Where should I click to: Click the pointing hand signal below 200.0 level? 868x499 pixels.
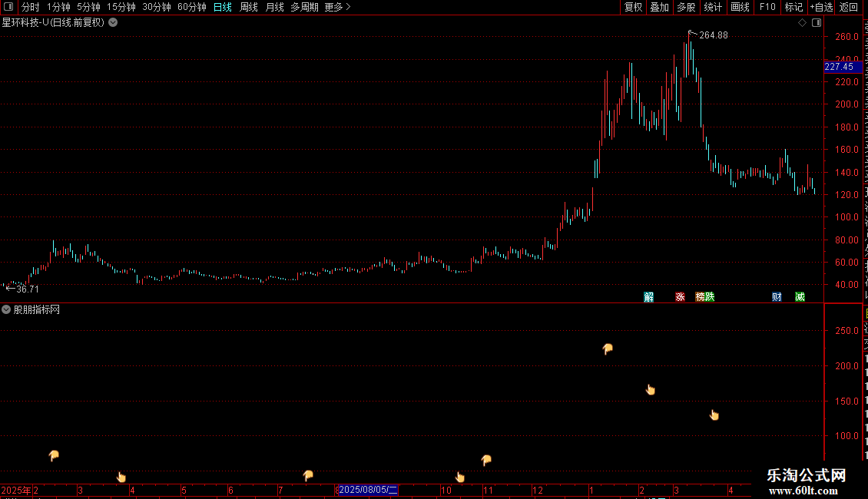651,390
